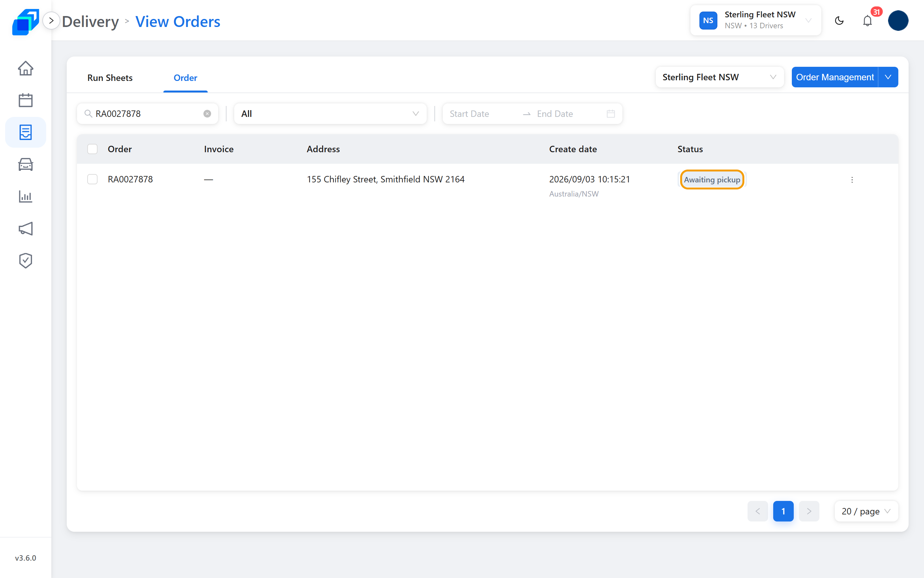Click the Order column header
This screenshot has height=578, width=924.
[120, 149]
